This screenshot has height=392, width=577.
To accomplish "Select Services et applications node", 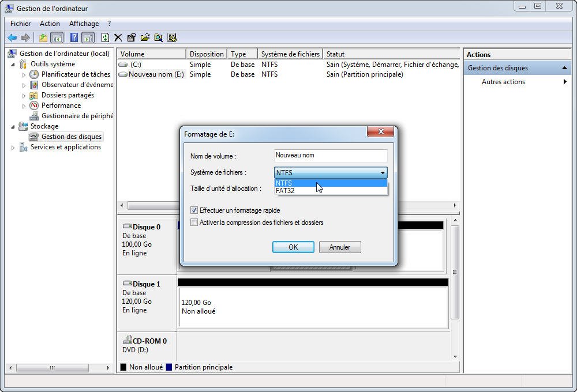I will coord(66,147).
